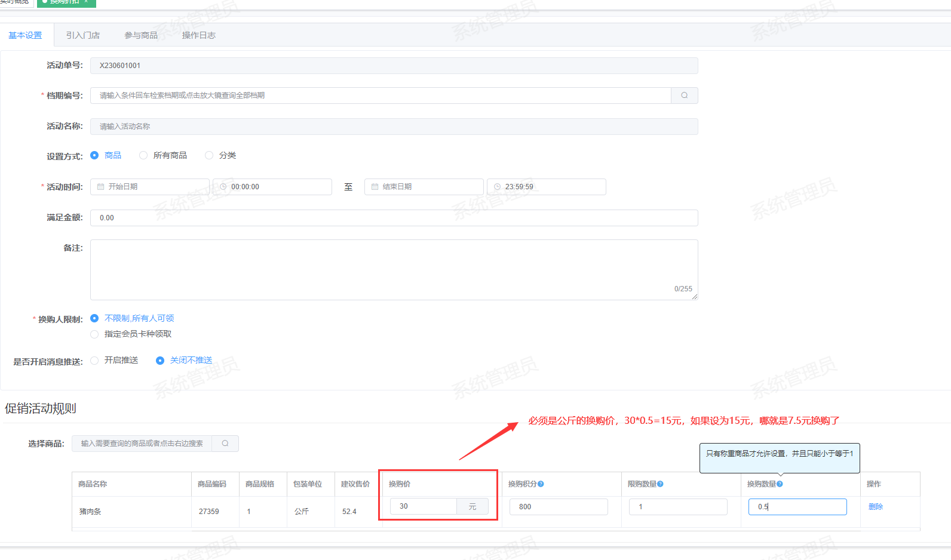Click the 促销活动规则 section heading
This screenshot has width=951, height=560.
41,408
